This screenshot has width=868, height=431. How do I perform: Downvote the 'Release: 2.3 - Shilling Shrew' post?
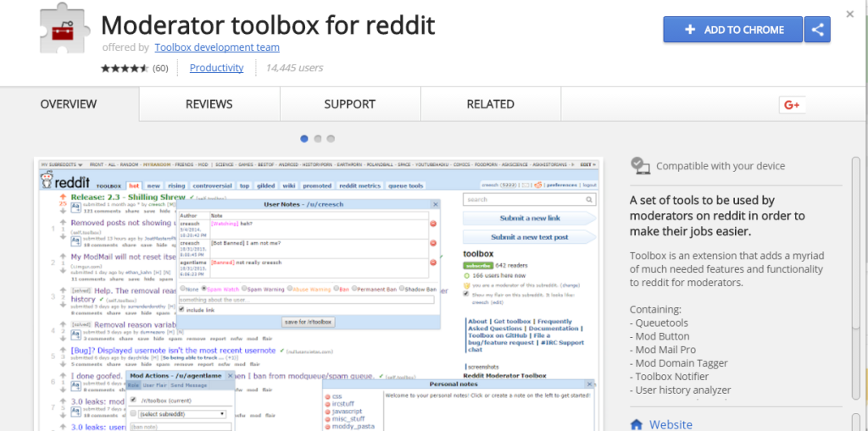click(x=63, y=210)
